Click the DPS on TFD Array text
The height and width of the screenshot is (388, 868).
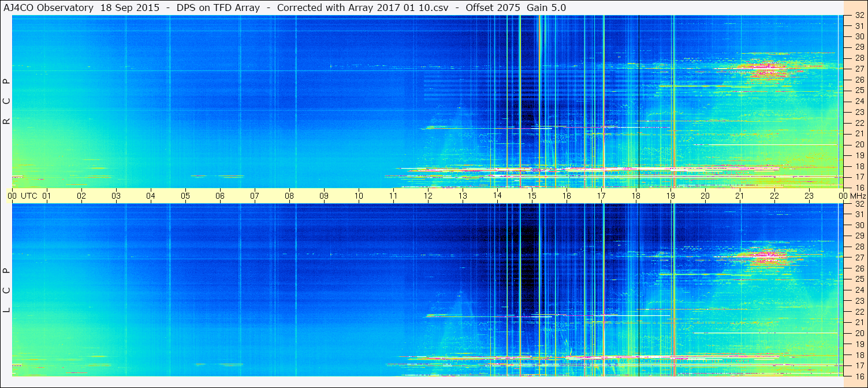[x=219, y=8]
